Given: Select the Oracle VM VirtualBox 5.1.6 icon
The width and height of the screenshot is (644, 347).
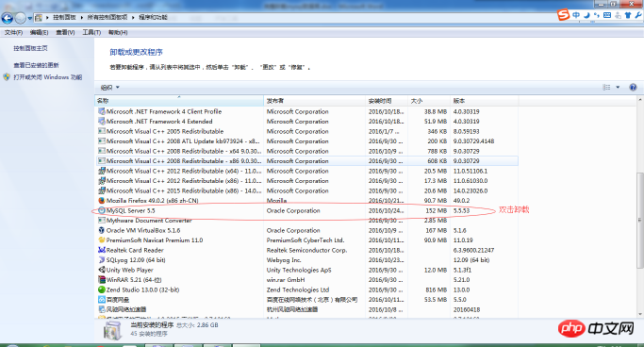Looking at the screenshot, I should tap(102, 230).
